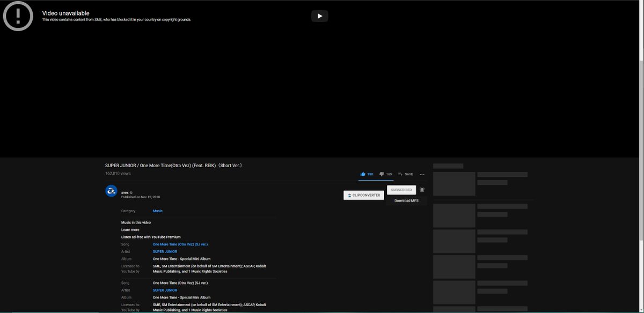Screen dimensions: 644x313
Task: Open the avex channel name link
Action: pos(125,192)
